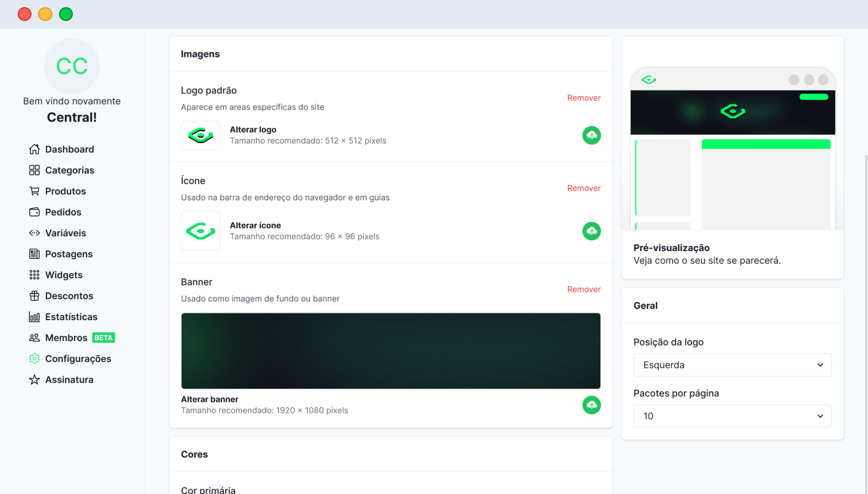Viewport: 868px width, 494px height.
Task: Click the Logo padrão thumbnail
Action: (x=201, y=135)
